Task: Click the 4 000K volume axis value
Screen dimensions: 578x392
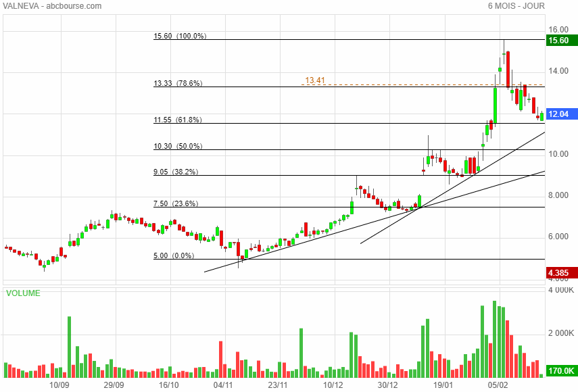Action: point(560,290)
